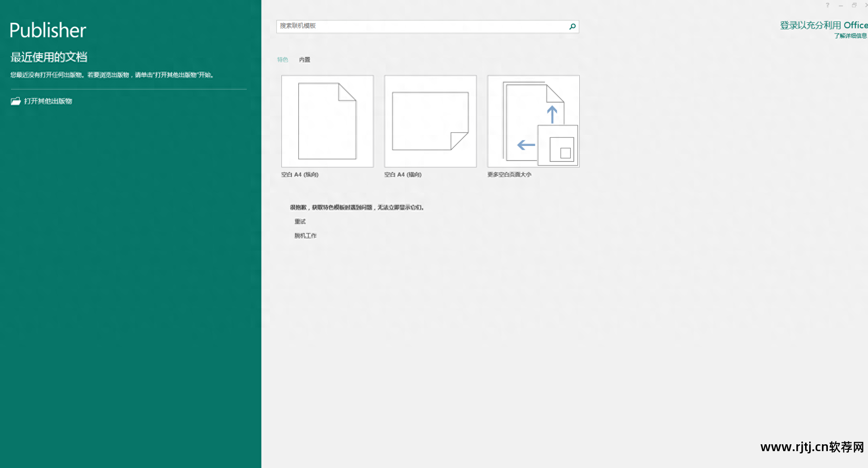
Task: Click the 重试 link
Action: coord(300,222)
